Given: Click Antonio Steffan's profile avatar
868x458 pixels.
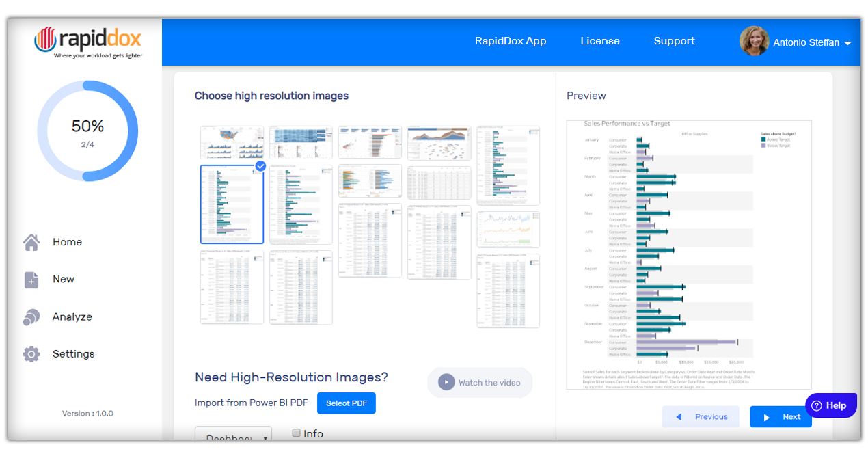Looking at the screenshot, I should [x=754, y=41].
